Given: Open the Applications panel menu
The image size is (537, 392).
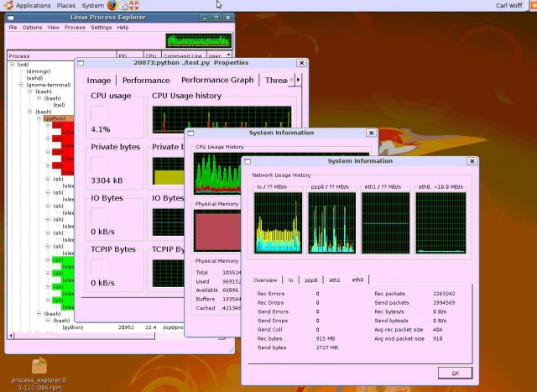Looking at the screenshot, I should click(34, 6).
